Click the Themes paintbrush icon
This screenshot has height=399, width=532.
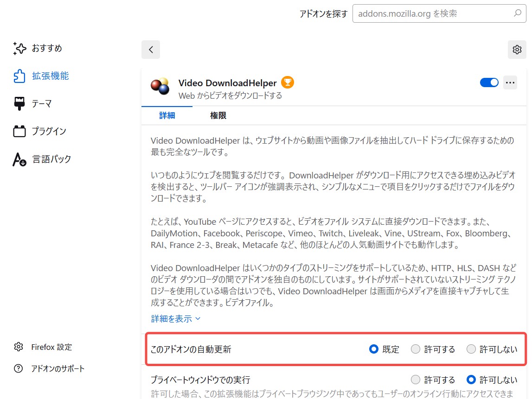tap(19, 104)
